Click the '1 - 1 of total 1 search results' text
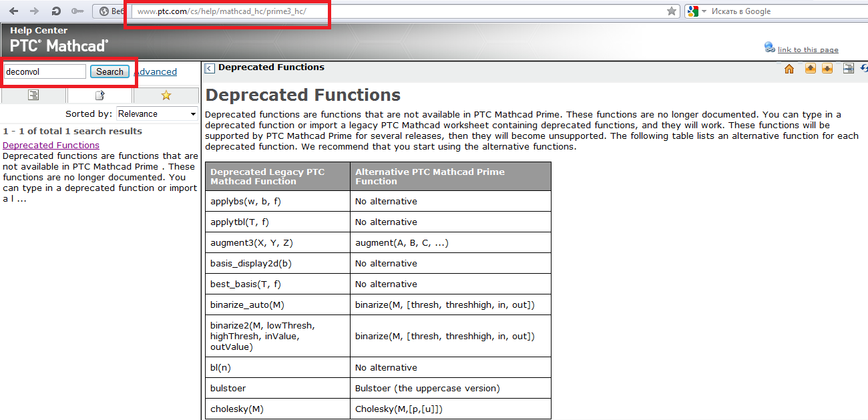This screenshot has height=420, width=868. (73, 131)
